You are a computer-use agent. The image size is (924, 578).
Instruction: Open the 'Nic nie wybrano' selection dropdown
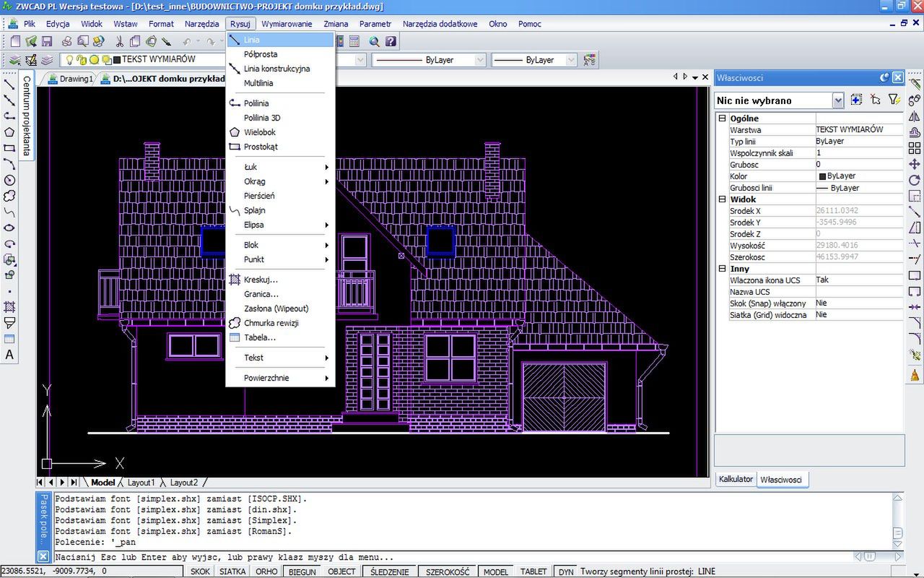click(x=837, y=100)
